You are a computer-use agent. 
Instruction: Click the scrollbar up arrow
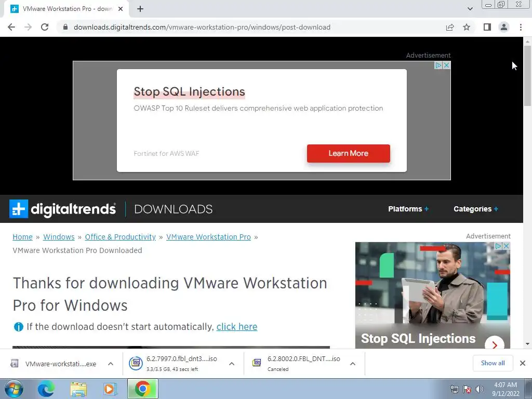point(528,41)
